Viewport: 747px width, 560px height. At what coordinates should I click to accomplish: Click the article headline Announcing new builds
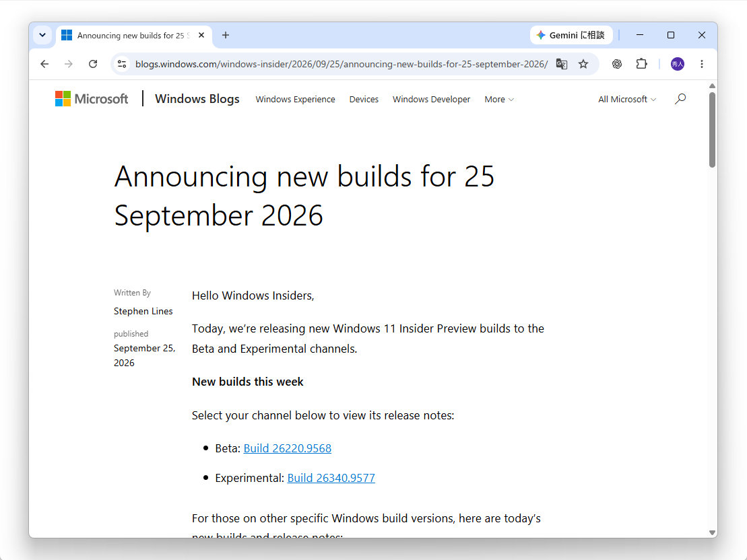tap(304, 196)
